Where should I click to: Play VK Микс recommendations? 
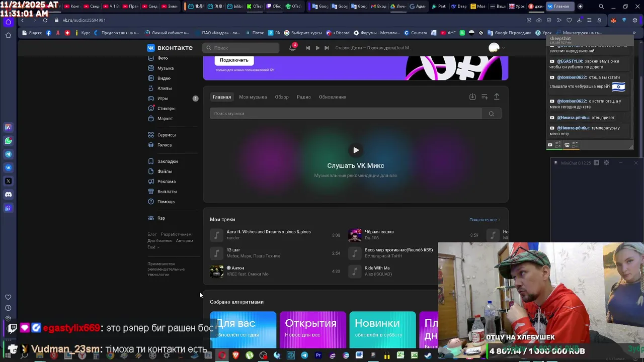click(x=356, y=150)
